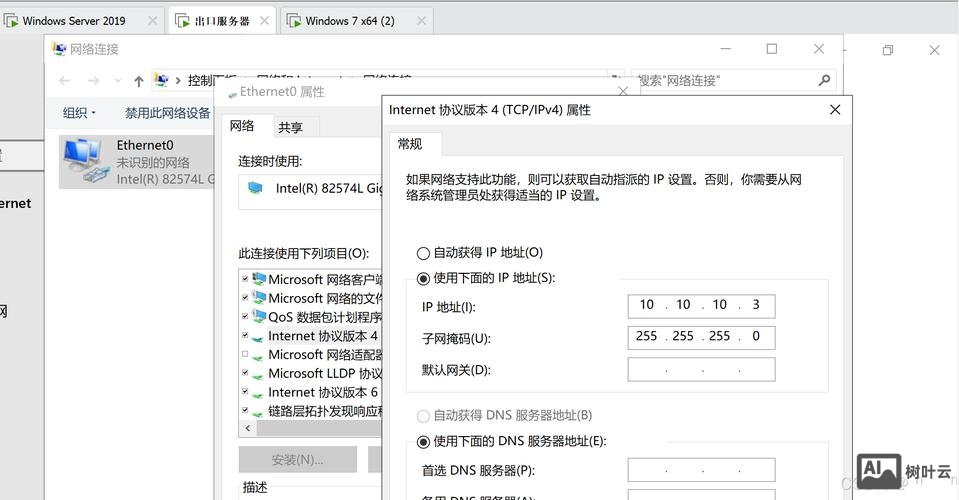Restore down the outer VM window

point(887,50)
